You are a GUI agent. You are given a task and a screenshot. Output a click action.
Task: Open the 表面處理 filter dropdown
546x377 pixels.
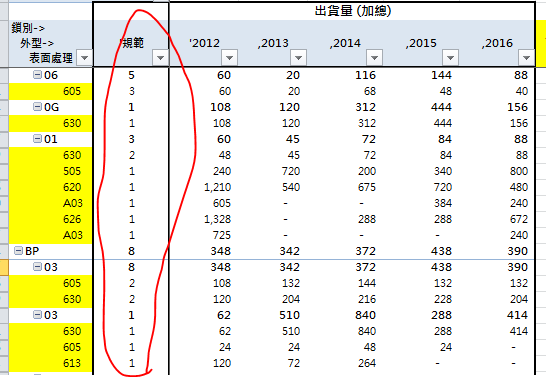click(x=85, y=58)
